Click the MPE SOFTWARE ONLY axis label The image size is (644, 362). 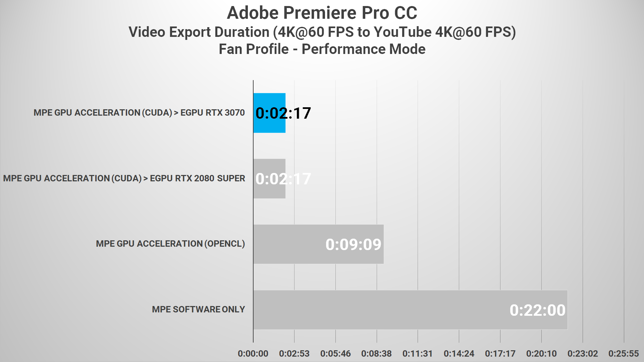[x=198, y=309]
